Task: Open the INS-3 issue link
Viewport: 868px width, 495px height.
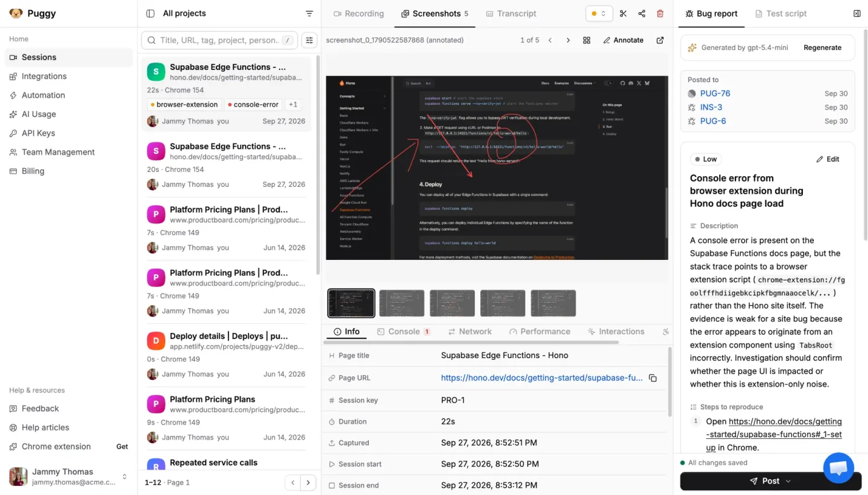Action: click(711, 107)
